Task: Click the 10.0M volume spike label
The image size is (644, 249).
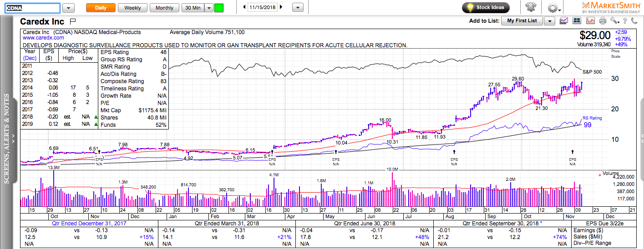Action: coord(392,169)
